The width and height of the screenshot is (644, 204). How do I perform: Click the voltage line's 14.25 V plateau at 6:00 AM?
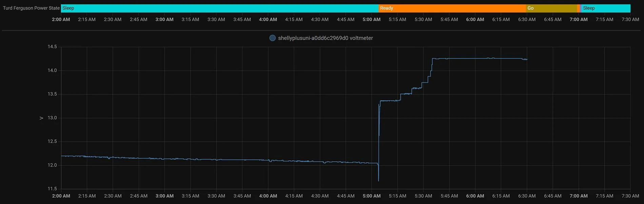click(475, 59)
